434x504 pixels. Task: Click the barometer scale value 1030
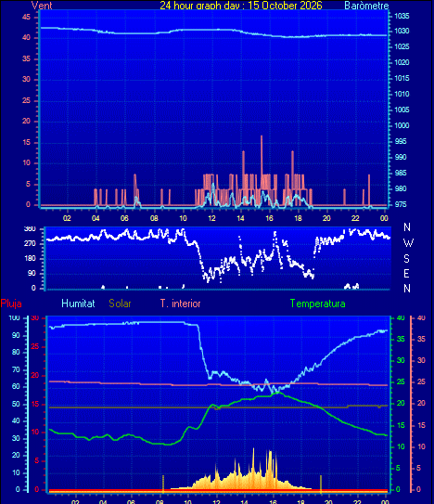pyautogui.click(x=402, y=32)
